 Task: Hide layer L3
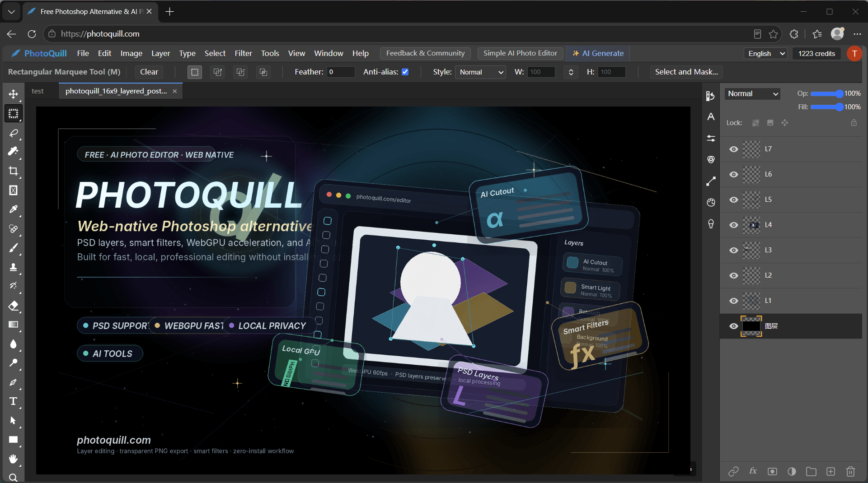[734, 250]
